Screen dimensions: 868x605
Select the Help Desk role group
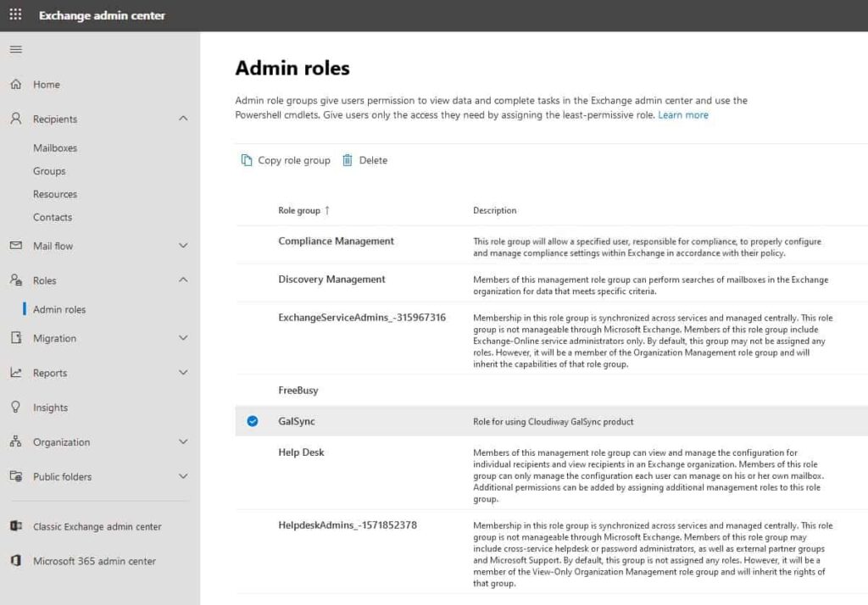tap(301, 452)
